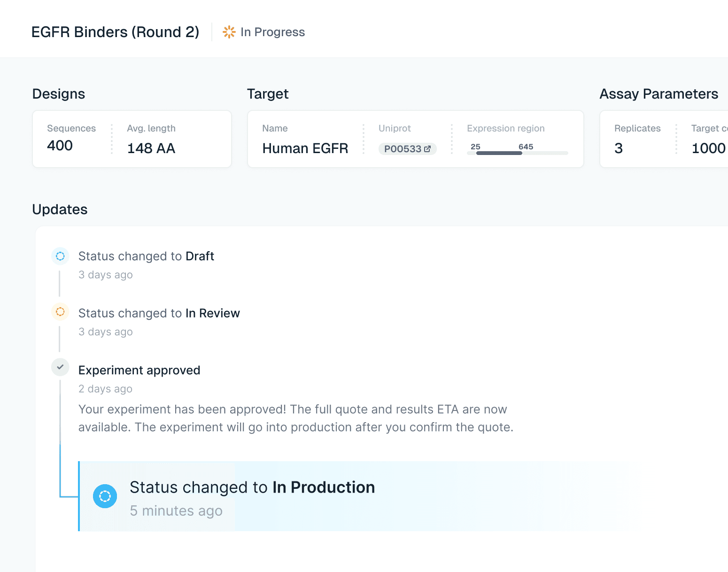728x572 pixels.
Task: Click the Assay Parameters section heading
Action: coord(658,94)
